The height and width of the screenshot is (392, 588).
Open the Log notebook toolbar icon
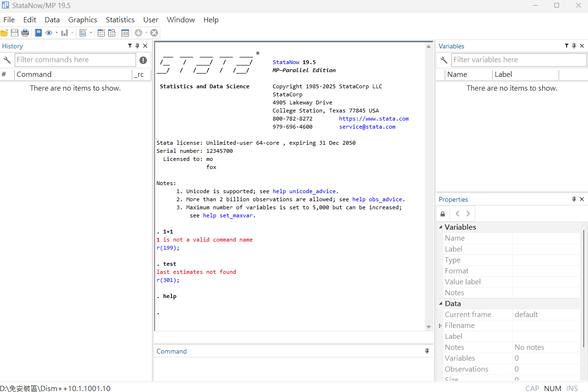pyautogui.click(x=38, y=33)
